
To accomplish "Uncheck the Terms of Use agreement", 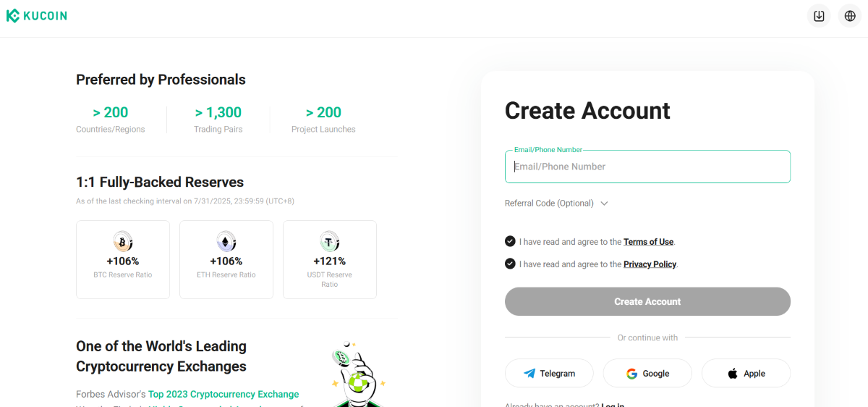I will (x=511, y=242).
